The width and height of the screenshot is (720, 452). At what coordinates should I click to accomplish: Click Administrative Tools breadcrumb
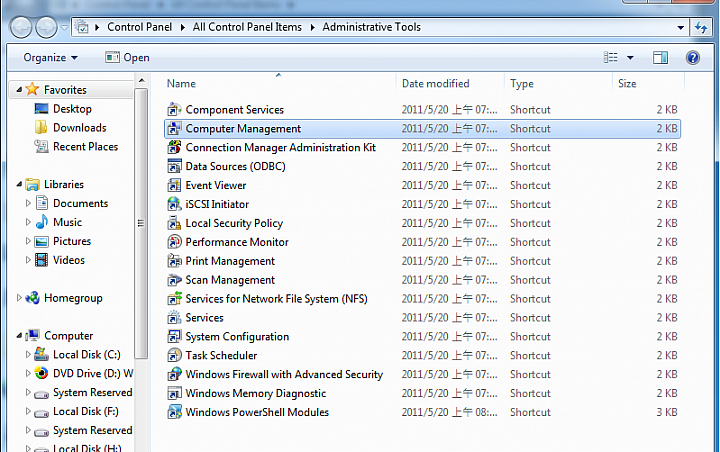[x=371, y=27]
